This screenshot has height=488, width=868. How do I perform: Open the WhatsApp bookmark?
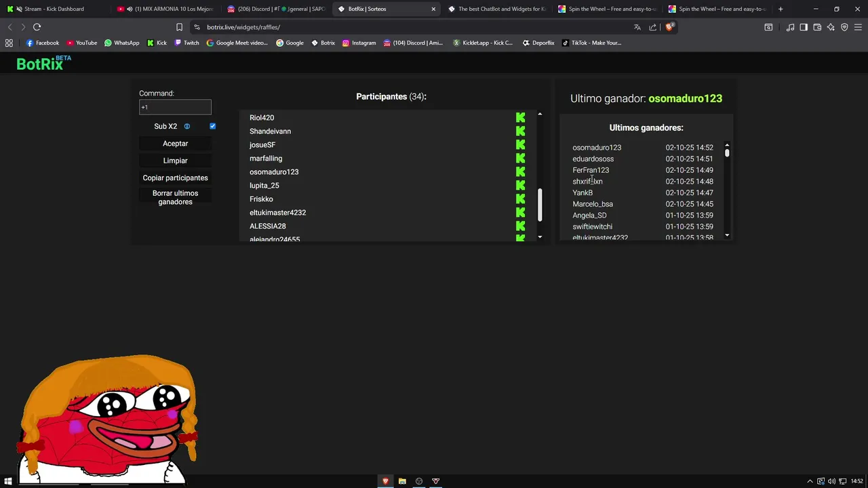click(x=122, y=43)
